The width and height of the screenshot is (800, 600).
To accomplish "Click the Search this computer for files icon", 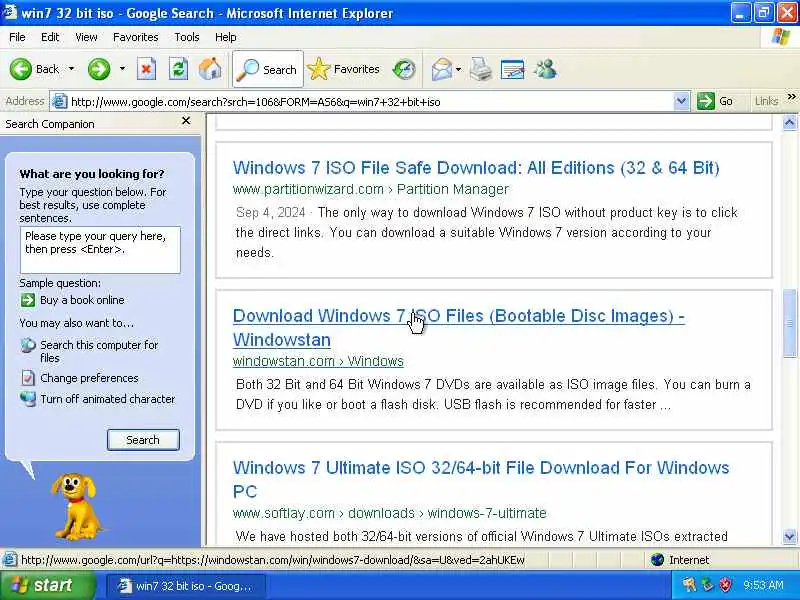I will tap(28, 346).
